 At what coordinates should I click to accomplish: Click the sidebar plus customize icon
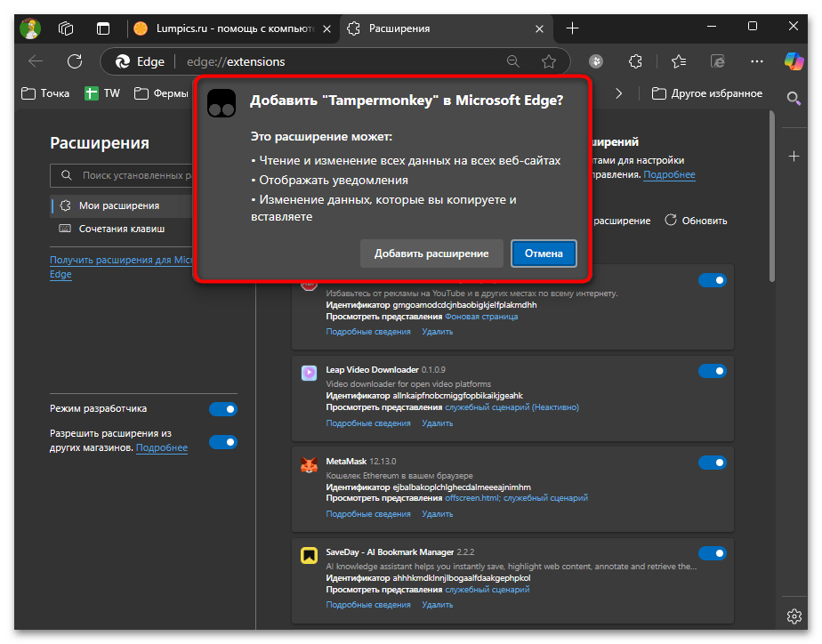[x=794, y=157]
